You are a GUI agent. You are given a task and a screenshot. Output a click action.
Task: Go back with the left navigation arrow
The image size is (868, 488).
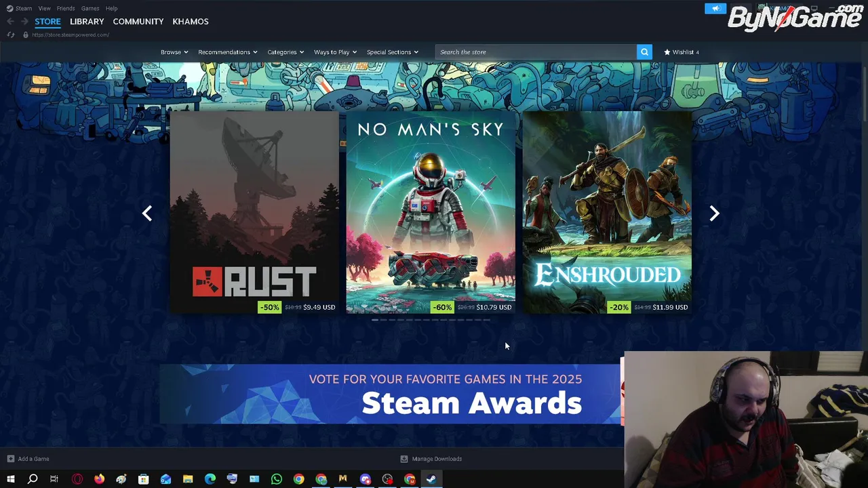pyautogui.click(x=10, y=22)
